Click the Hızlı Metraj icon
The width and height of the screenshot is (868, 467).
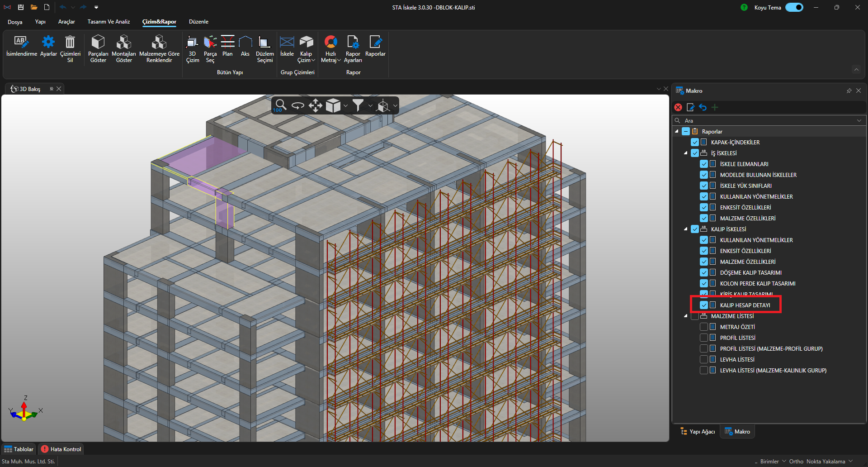tap(330, 43)
